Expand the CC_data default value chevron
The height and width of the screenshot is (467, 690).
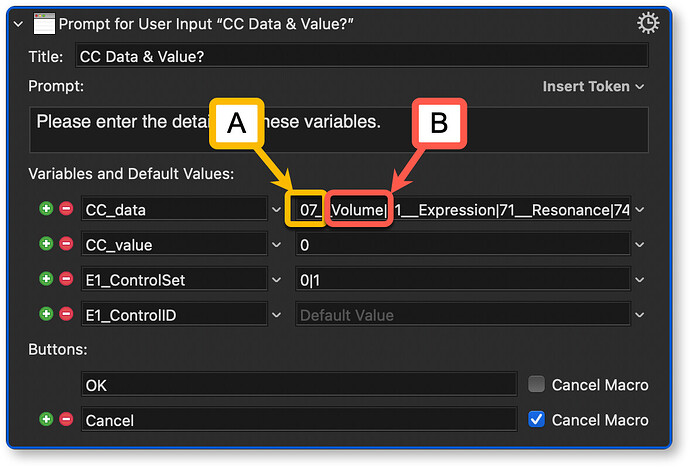click(640, 210)
